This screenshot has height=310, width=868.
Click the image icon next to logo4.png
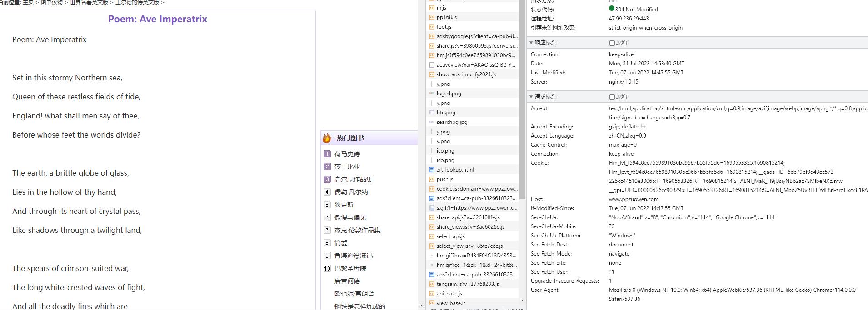tap(432, 93)
